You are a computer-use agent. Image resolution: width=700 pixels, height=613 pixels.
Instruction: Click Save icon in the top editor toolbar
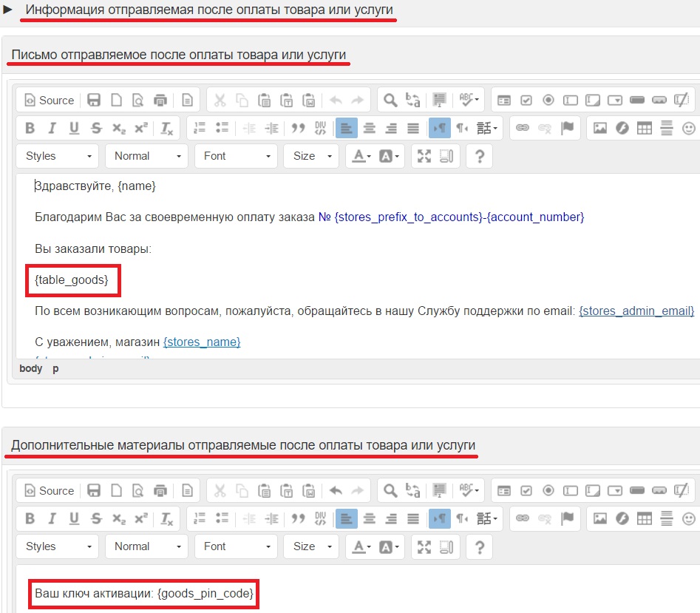click(x=94, y=101)
